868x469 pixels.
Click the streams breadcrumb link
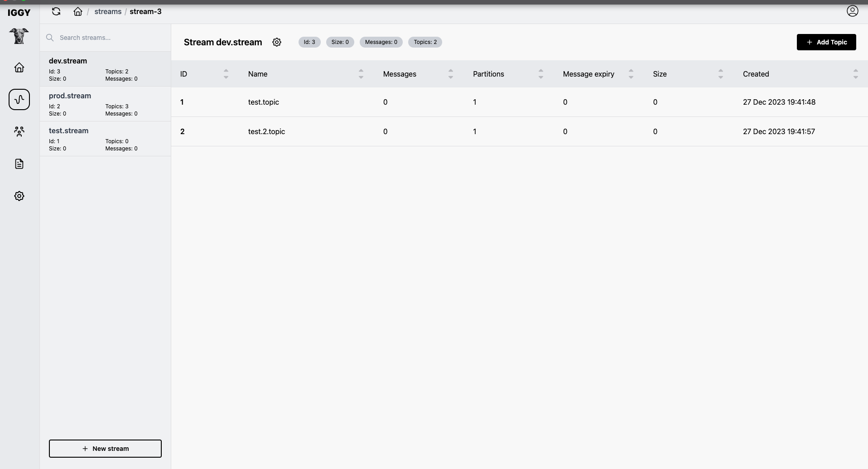pyautogui.click(x=108, y=11)
